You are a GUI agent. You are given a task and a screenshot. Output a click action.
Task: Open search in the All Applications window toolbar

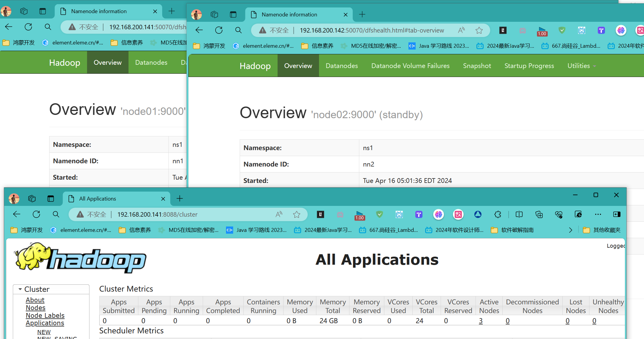click(x=56, y=214)
